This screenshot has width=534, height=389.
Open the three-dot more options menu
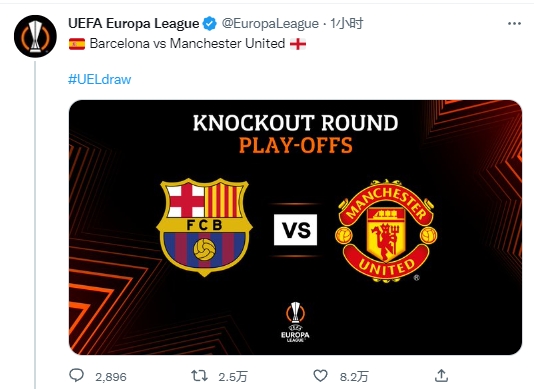point(514,24)
